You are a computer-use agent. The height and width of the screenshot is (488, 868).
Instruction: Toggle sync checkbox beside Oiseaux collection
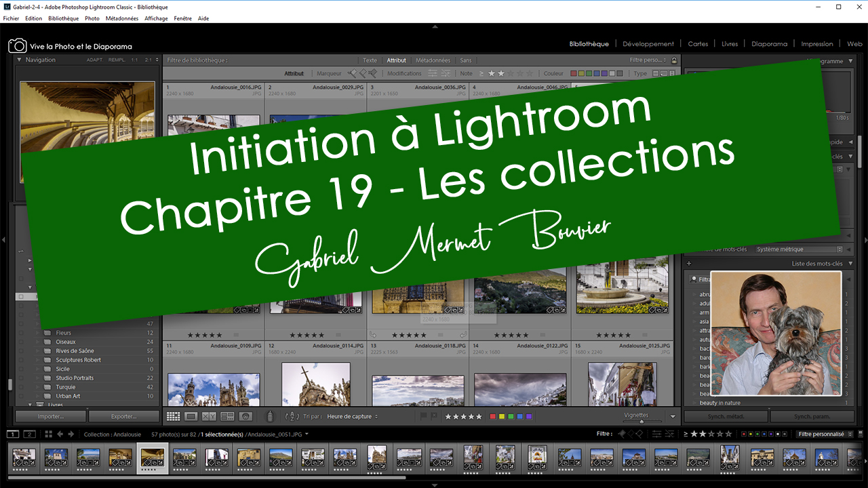[x=21, y=342]
